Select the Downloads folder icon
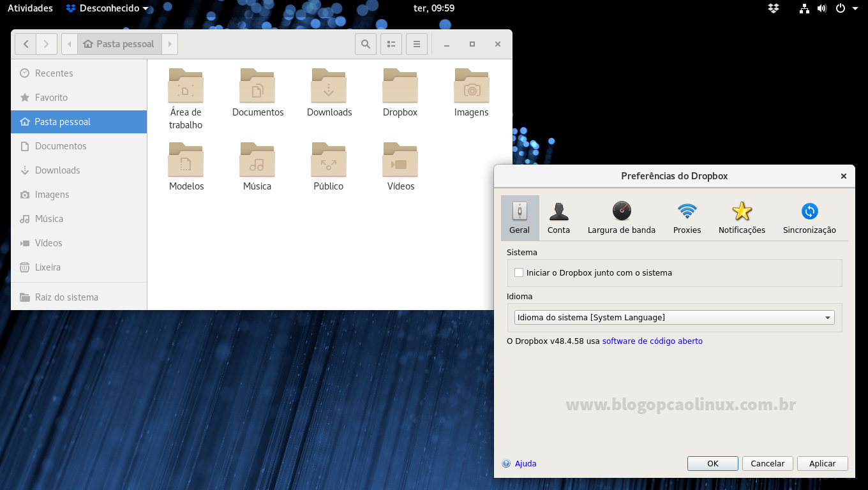This screenshot has height=490, width=868. pos(329,85)
